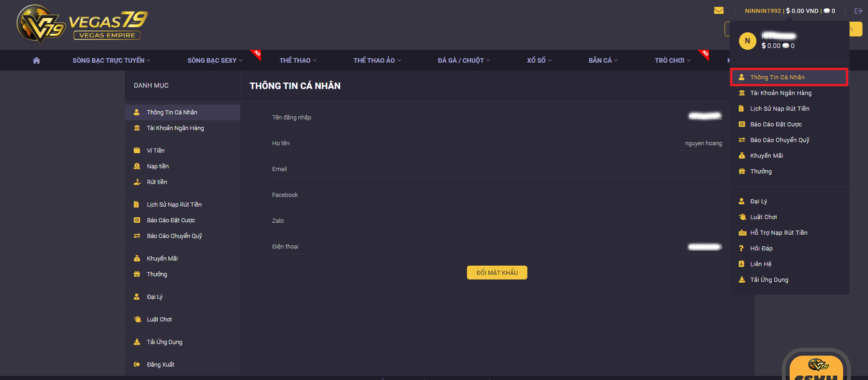
Task: Click the Ví Tiền wallet icon in sidebar
Action: (x=137, y=150)
